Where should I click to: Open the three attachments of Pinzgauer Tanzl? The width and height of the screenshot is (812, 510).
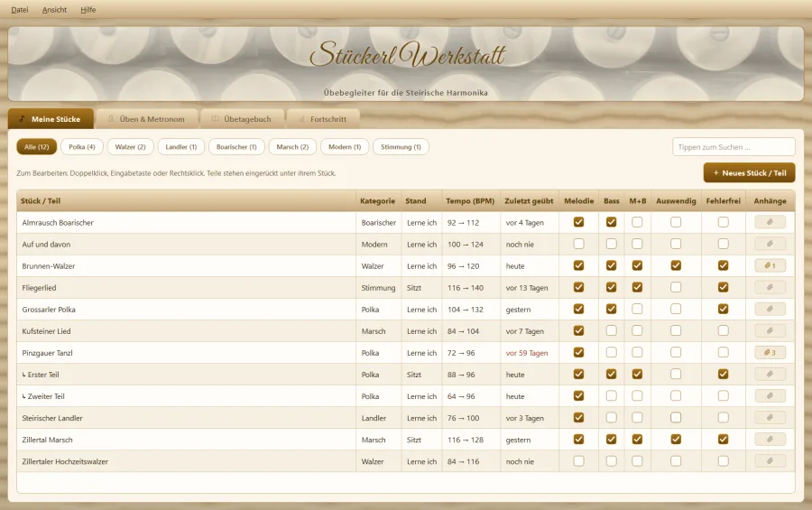770,353
